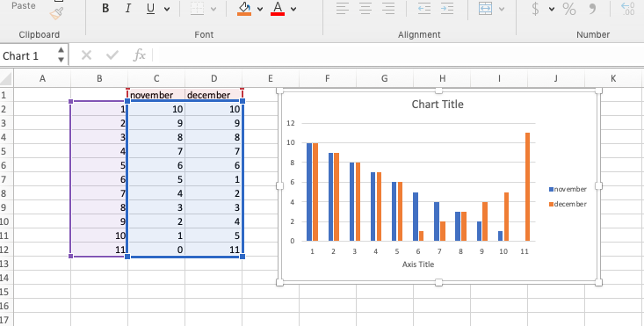The width and height of the screenshot is (644, 326).
Task: Apply the orange fill color bucket
Action: 244,8
